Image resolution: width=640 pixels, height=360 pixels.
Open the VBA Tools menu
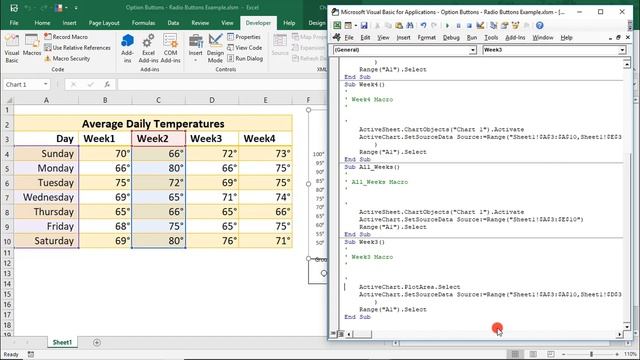pos(491,38)
